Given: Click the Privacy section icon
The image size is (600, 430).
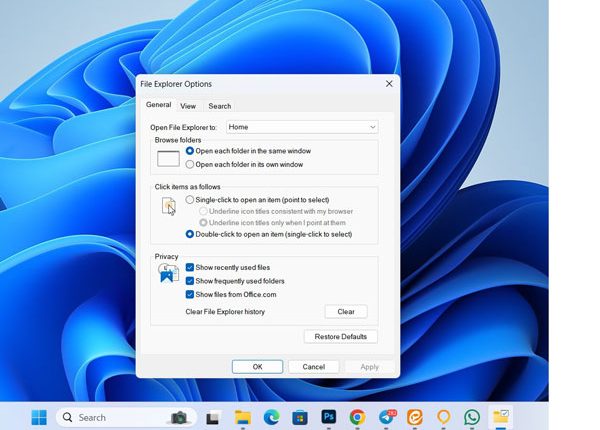Looking at the screenshot, I should [168, 273].
